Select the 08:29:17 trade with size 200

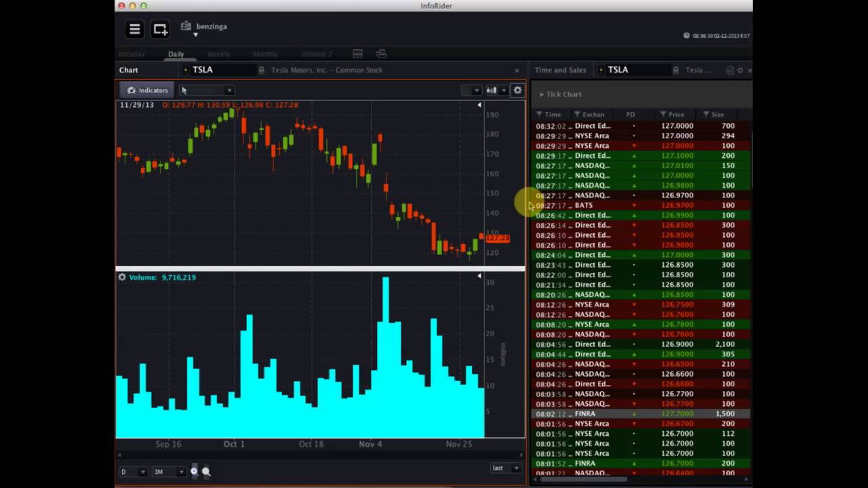(641, 156)
